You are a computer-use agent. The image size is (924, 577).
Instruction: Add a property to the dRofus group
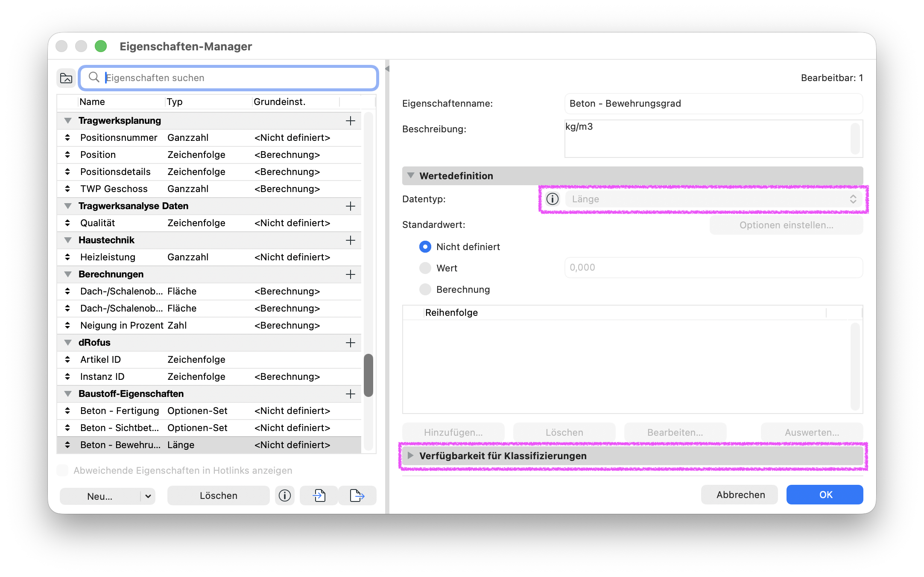tap(351, 343)
